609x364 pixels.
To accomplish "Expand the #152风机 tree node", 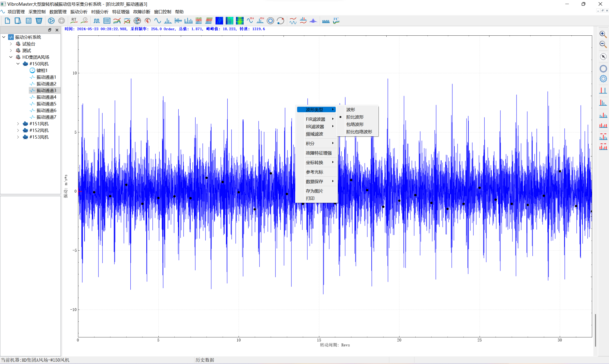I will (18, 130).
